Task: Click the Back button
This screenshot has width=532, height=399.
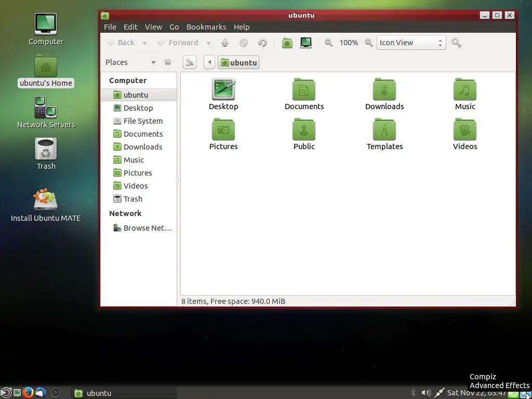Action: pyautogui.click(x=121, y=43)
